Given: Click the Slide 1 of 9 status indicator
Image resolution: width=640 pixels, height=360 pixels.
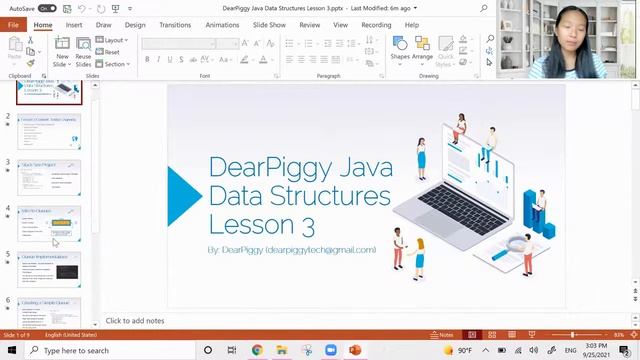Looking at the screenshot, I should [17, 335].
